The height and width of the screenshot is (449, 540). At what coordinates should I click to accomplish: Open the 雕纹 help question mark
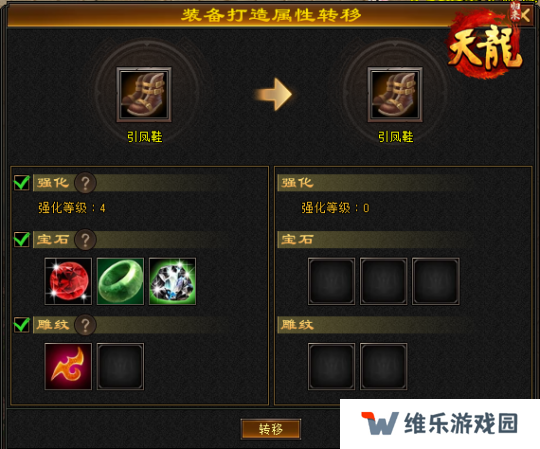[85, 325]
